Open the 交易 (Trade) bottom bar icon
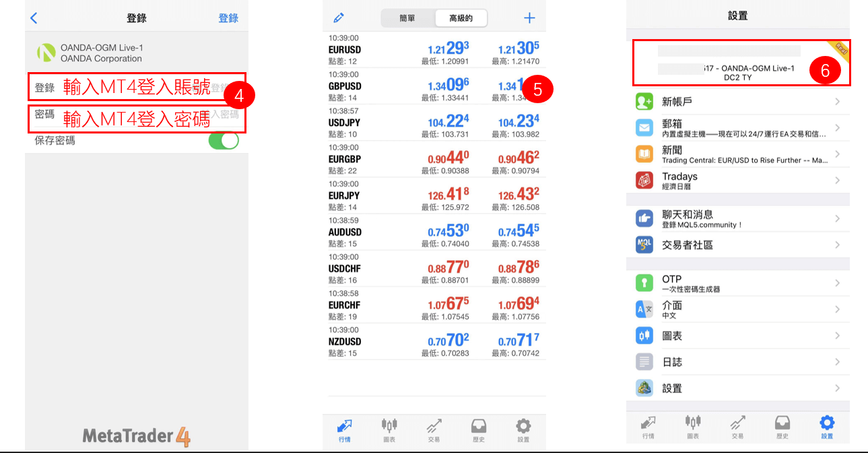 [x=434, y=430]
